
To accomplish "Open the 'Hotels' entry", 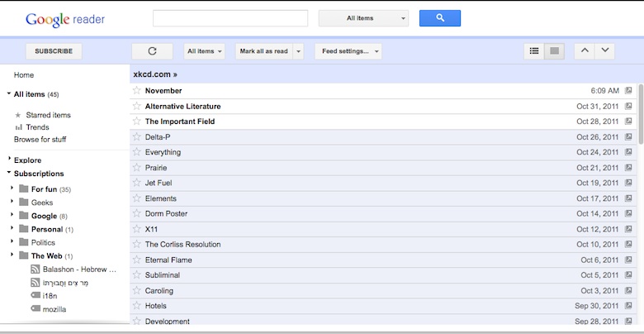I will (156, 306).
